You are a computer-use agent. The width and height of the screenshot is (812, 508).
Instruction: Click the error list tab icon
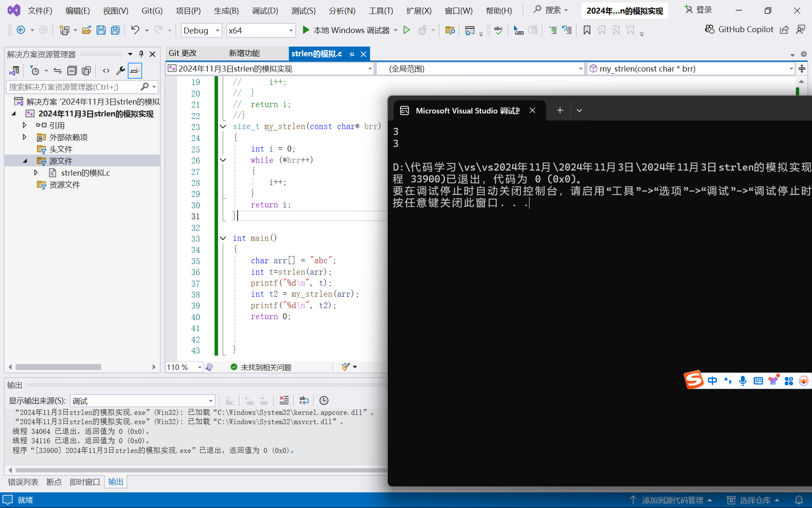[23, 482]
